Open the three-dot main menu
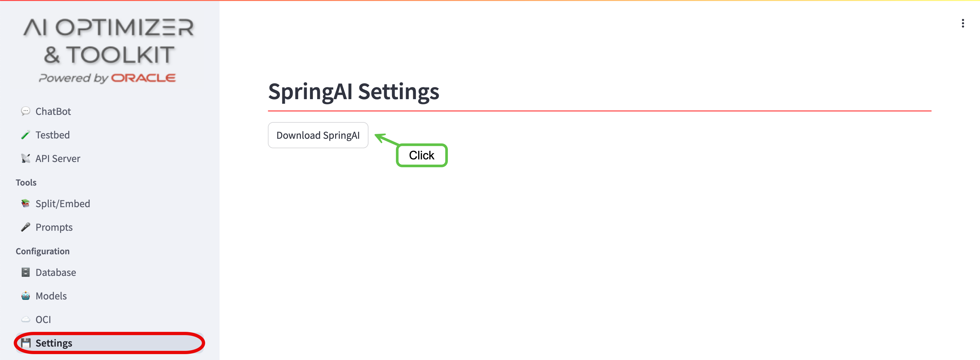 (963, 23)
